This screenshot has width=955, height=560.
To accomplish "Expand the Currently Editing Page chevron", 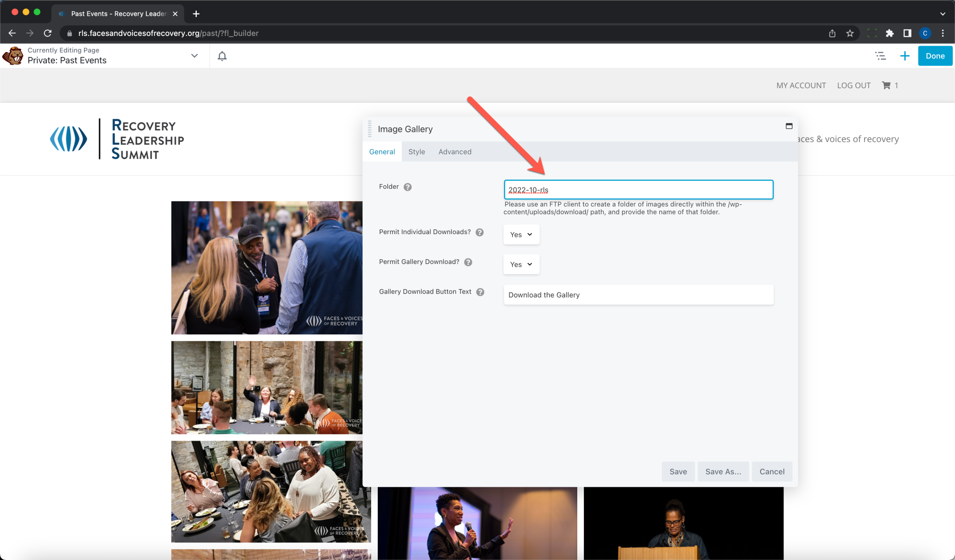I will point(194,56).
